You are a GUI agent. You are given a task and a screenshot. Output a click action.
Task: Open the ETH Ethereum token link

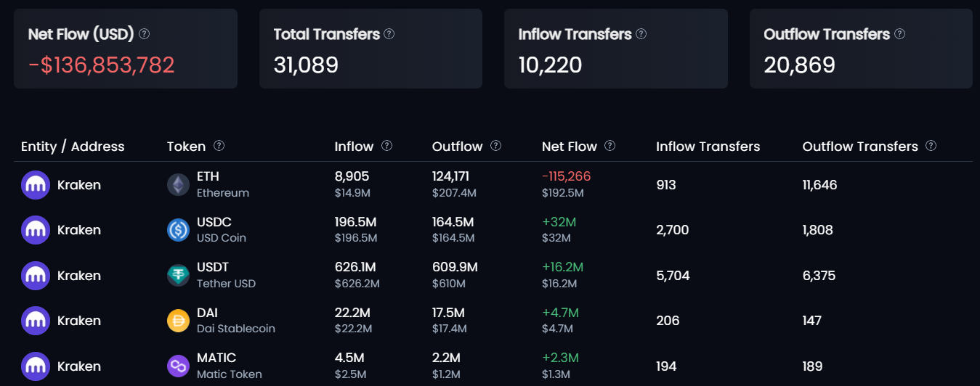(x=223, y=184)
